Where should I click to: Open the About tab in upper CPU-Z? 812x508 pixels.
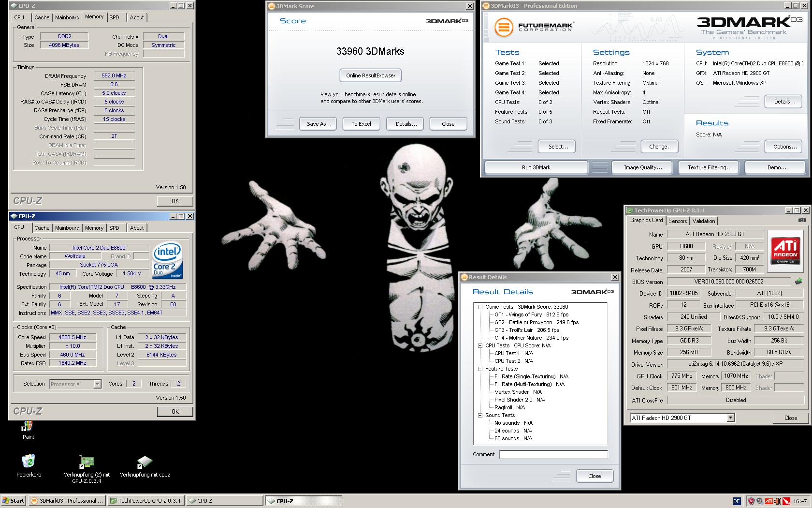click(137, 17)
